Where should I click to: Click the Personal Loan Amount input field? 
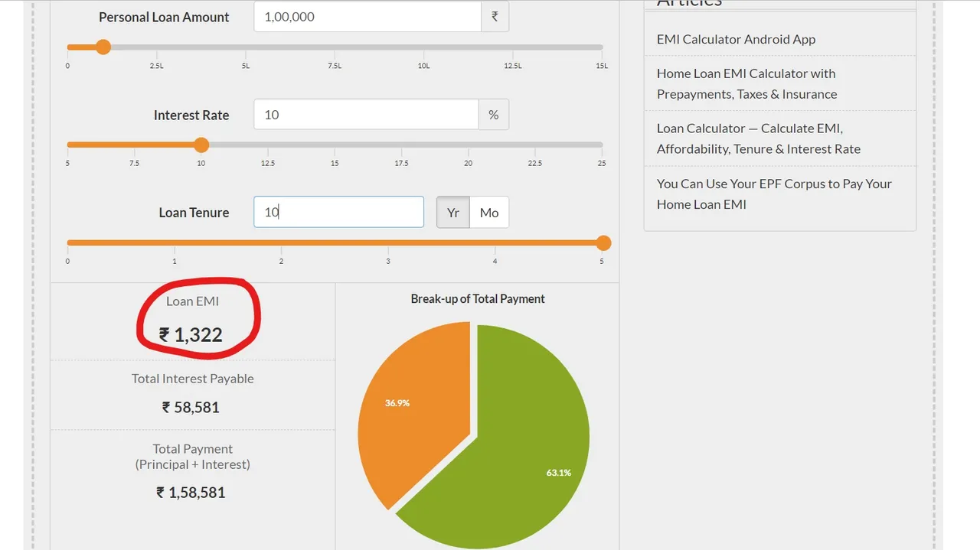(367, 17)
